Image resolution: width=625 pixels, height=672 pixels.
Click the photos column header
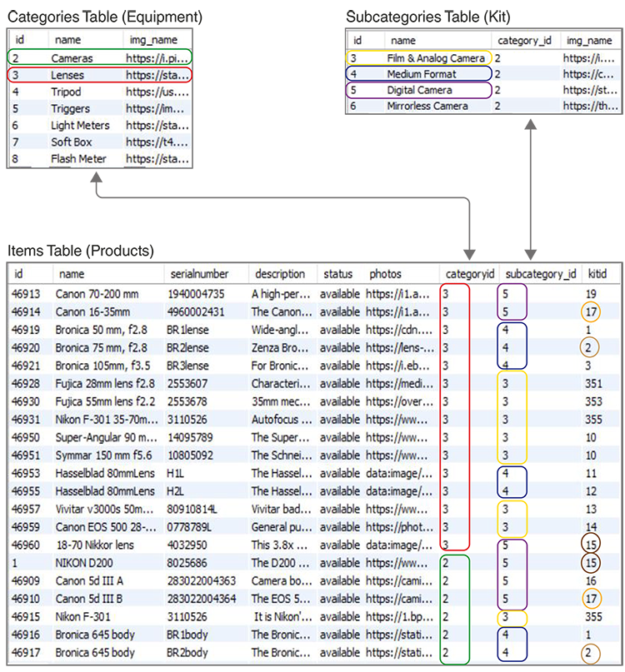pyautogui.click(x=386, y=274)
